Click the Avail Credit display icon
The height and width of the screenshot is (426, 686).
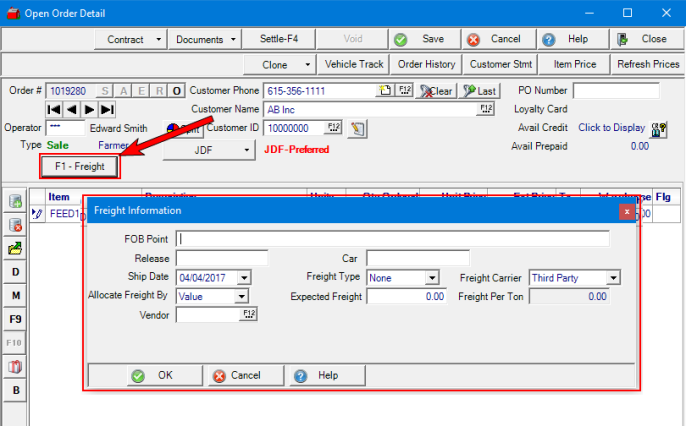[x=659, y=128]
